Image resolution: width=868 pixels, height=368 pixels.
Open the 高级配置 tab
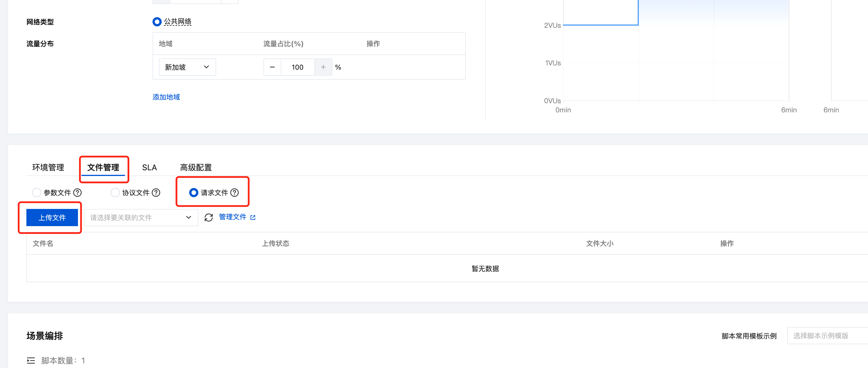click(196, 167)
